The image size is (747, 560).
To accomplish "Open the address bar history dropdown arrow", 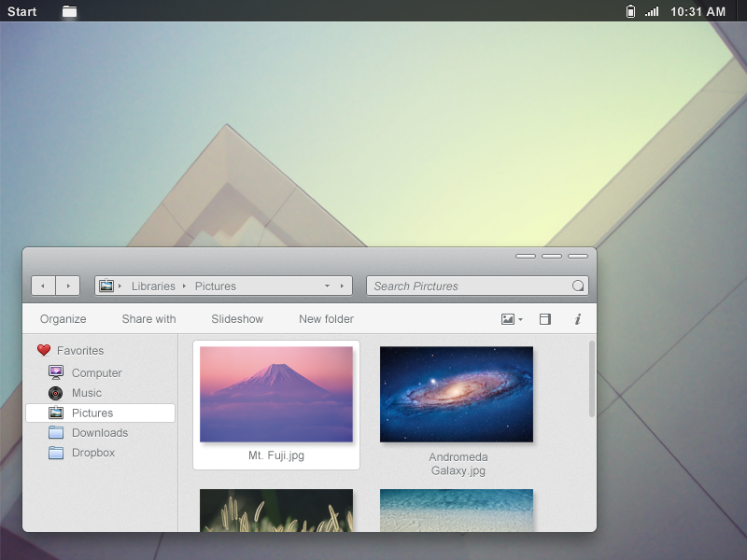I will click(328, 286).
